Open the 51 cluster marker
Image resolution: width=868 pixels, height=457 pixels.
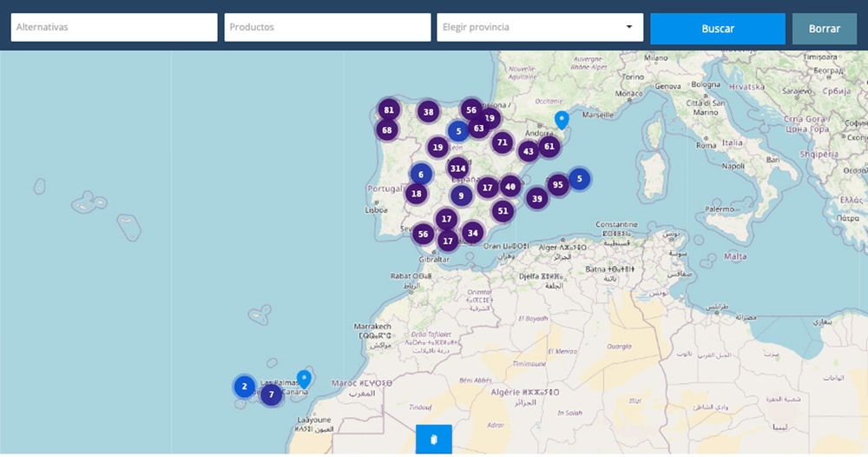(503, 211)
